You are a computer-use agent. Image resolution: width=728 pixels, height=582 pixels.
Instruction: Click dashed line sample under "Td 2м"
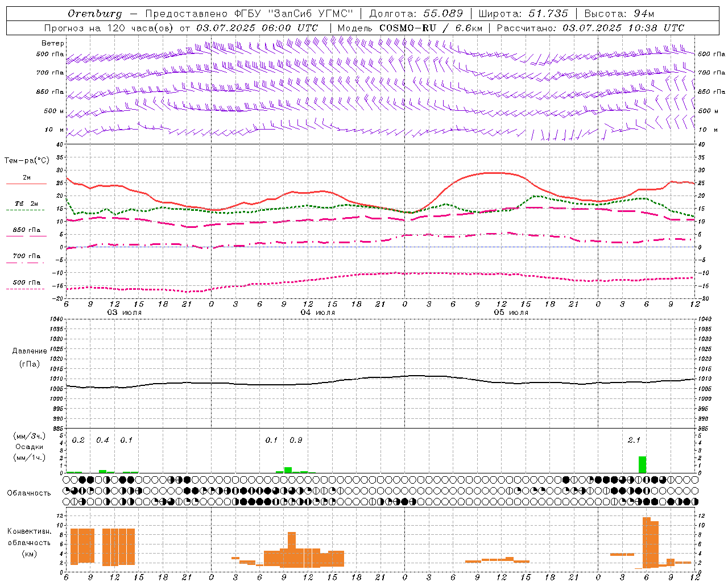[26, 210]
